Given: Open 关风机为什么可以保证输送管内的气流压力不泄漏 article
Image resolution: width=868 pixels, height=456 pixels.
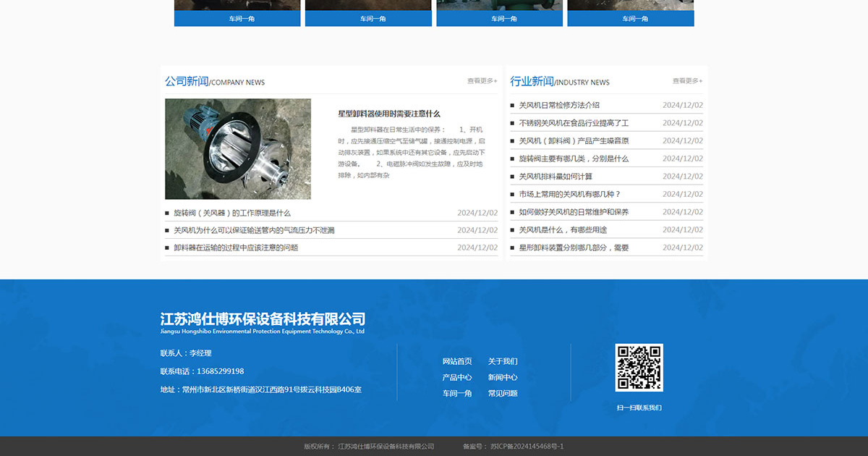Looking at the screenshot, I should (254, 230).
